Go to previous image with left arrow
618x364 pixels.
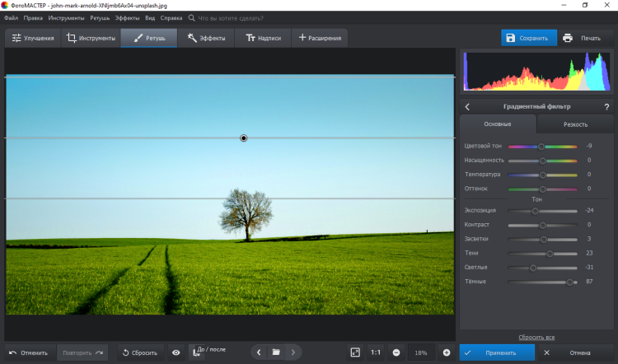259,352
